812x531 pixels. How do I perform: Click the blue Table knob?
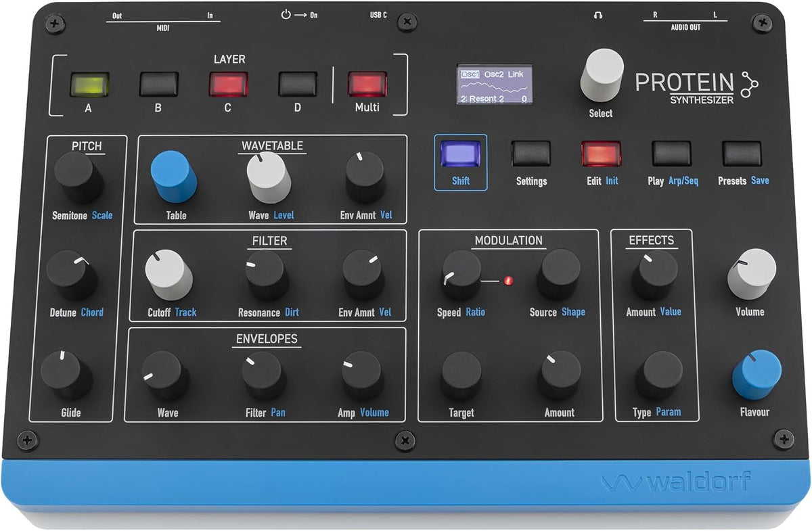[173, 177]
